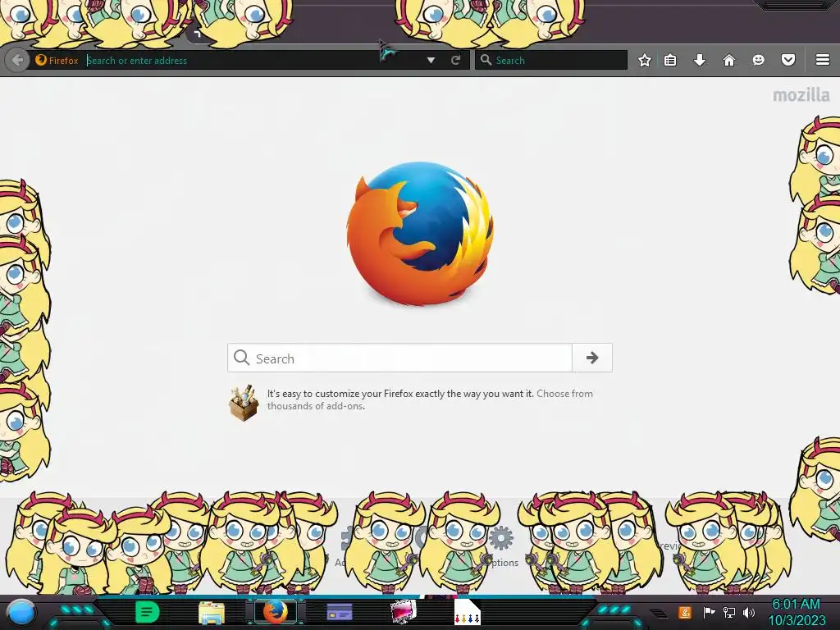Click the orange Java tray icon

click(684, 612)
